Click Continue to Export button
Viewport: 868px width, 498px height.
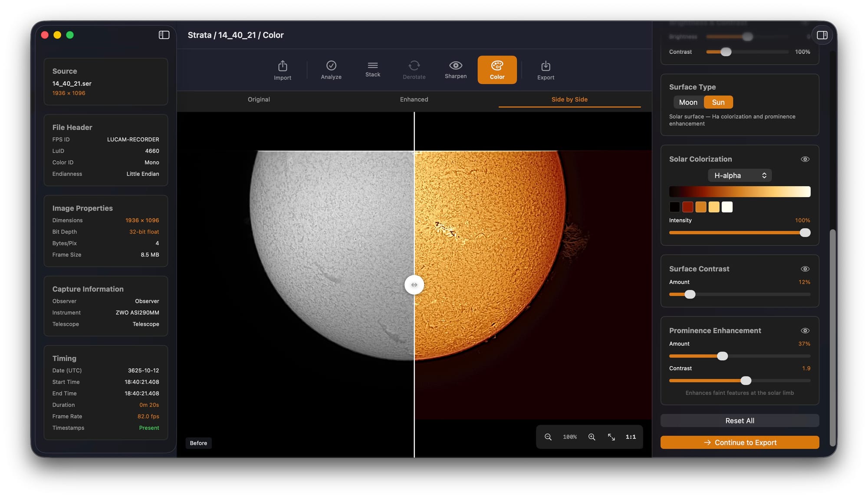pos(740,442)
